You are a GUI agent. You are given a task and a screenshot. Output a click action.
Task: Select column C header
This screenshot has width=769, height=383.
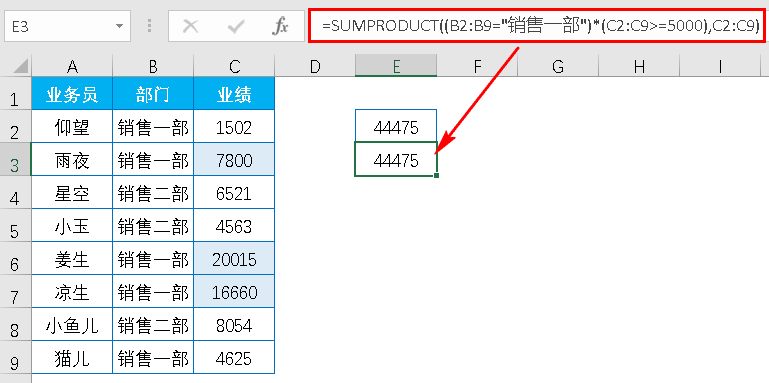[234, 66]
